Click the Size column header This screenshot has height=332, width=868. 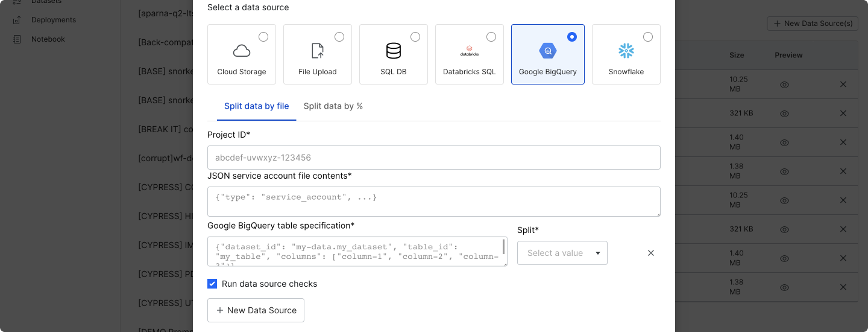click(x=737, y=55)
